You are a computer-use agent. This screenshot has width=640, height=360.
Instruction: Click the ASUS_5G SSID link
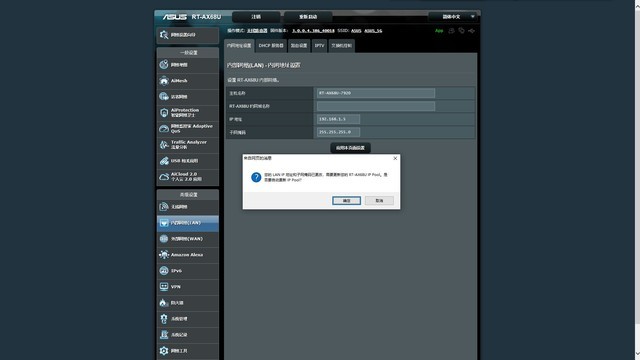373,31
